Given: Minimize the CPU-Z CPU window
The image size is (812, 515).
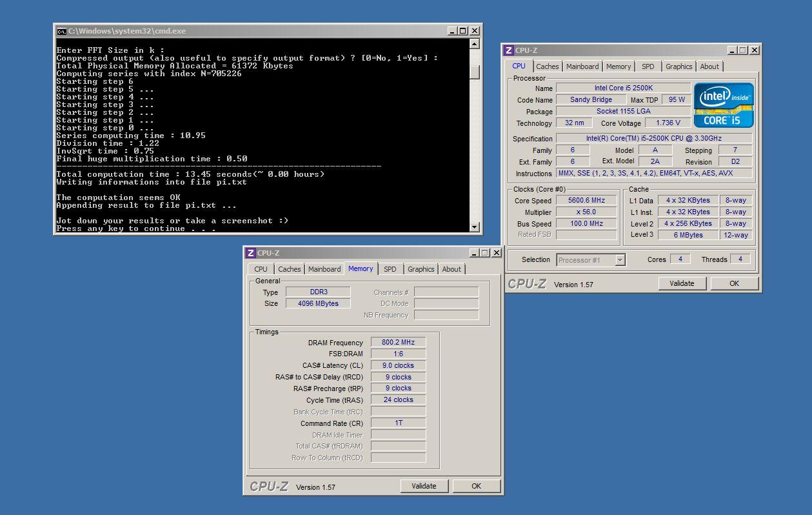Looking at the screenshot, I should pyautogui.click(x=732, y=50).
